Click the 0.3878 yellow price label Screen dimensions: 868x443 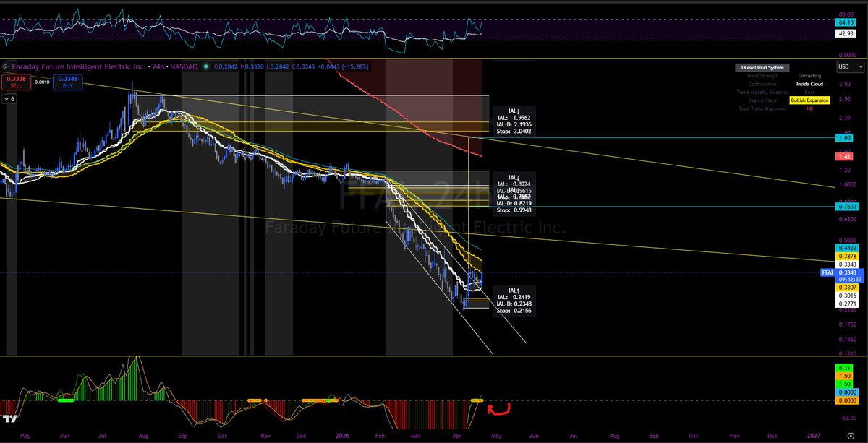pos(846,257)
